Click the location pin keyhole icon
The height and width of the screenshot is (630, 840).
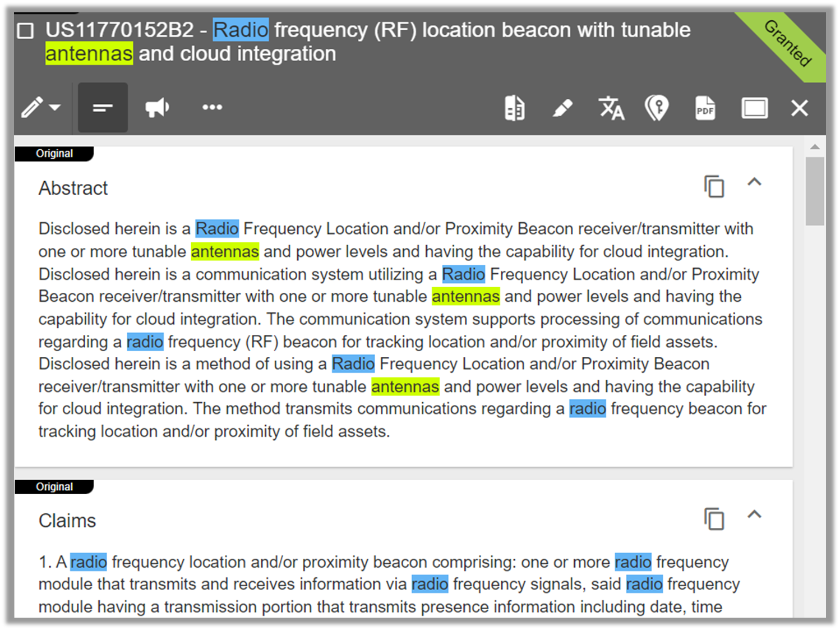pyautogui.click(x=657, y=108)
